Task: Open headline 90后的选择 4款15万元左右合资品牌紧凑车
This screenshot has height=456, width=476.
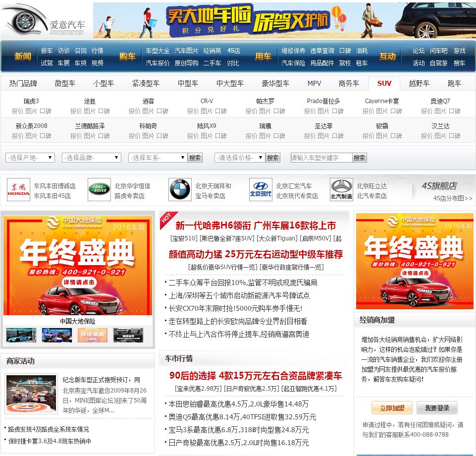Action: pyautogui.click(x=256, y=376)
